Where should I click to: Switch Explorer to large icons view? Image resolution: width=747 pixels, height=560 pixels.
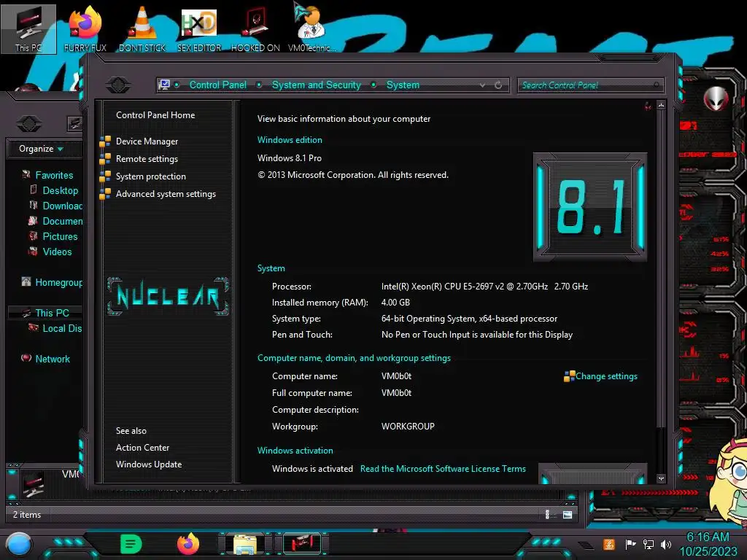tap(568, 515)
